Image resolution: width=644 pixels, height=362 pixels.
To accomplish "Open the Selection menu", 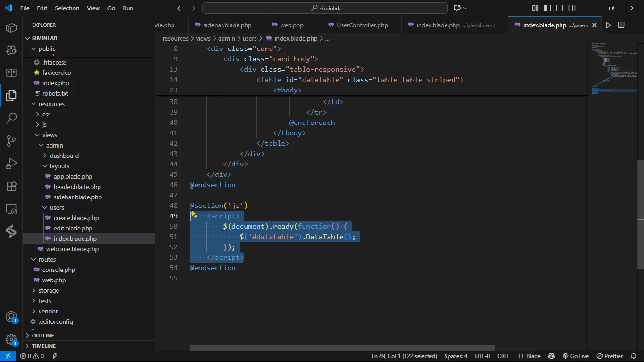I will click(x=67, y=8).
